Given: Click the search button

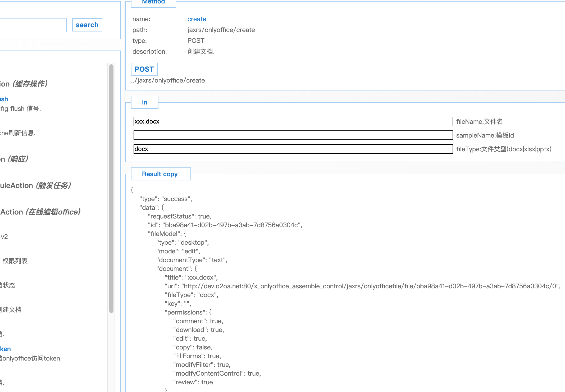Looking at the screenshot, I should [87, 25].
